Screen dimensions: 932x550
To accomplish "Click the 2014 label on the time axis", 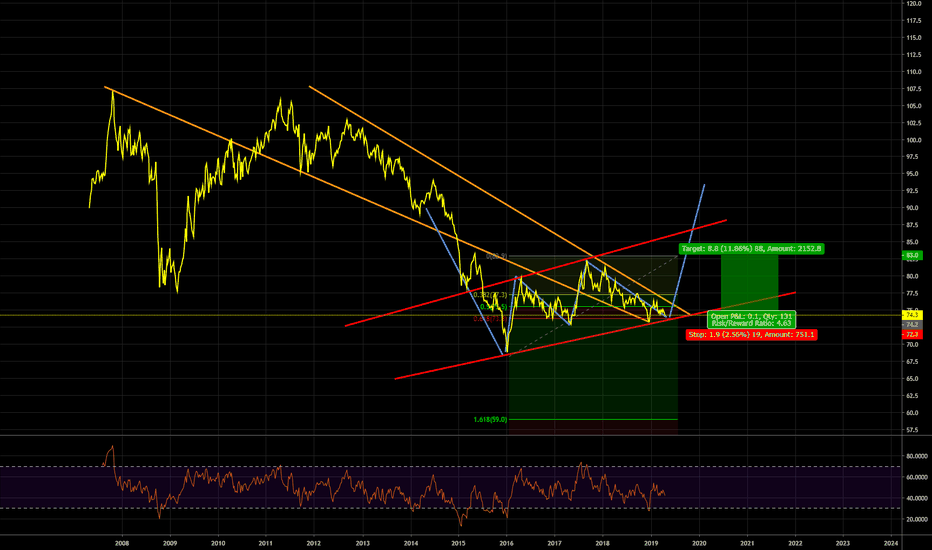I will [411, 543].
